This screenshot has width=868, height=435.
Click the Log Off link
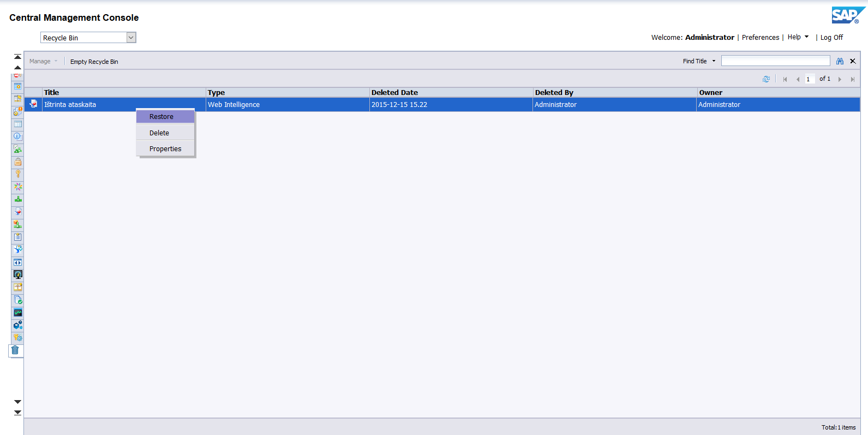click(x=831, y=37)
